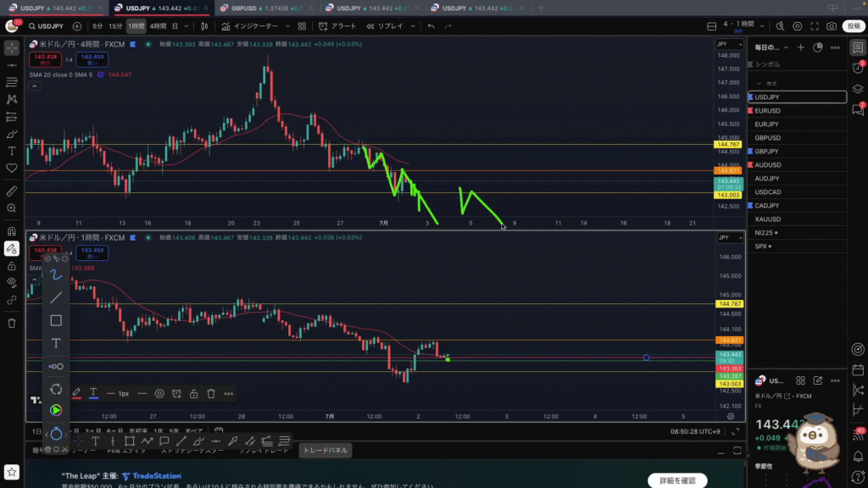The image size is (868, 488).
Task: Collapse the 株式 watchlist section
Action: point(759,84)
